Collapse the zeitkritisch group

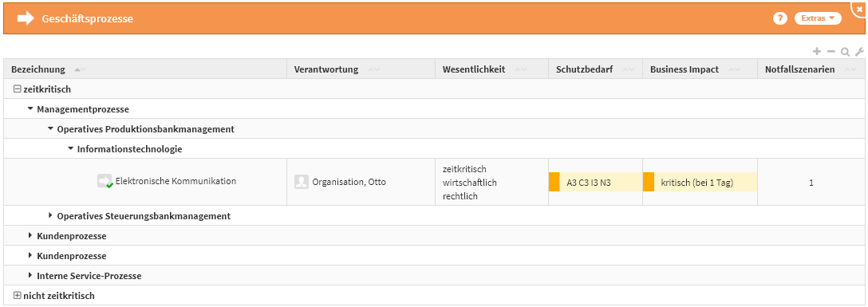pyautogui.click(x=18, y=89)
